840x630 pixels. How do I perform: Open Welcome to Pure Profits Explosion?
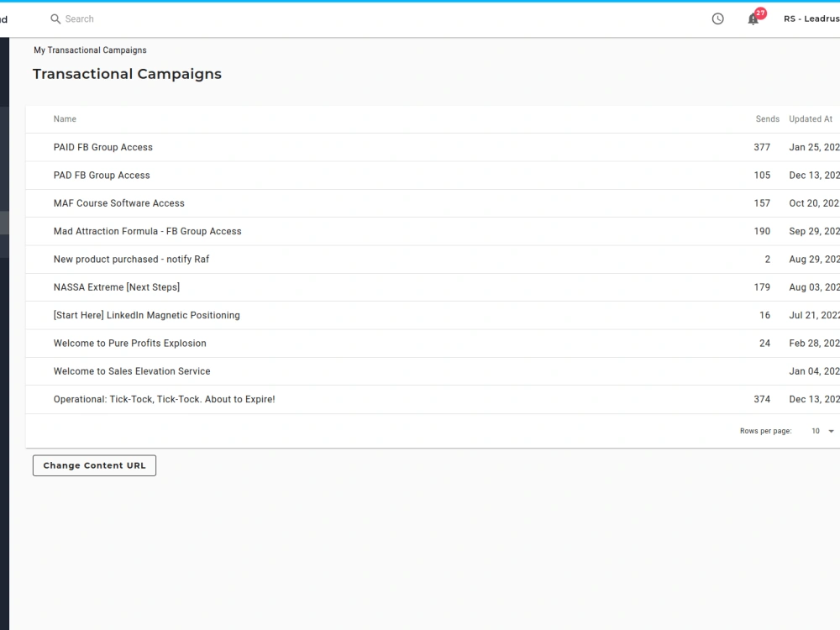pos(129,344)
